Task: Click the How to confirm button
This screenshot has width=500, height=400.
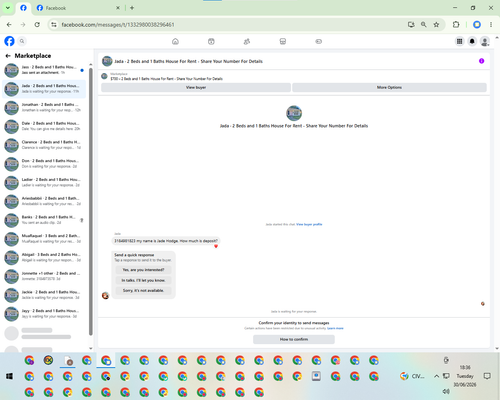Action: tap(294, 339)
